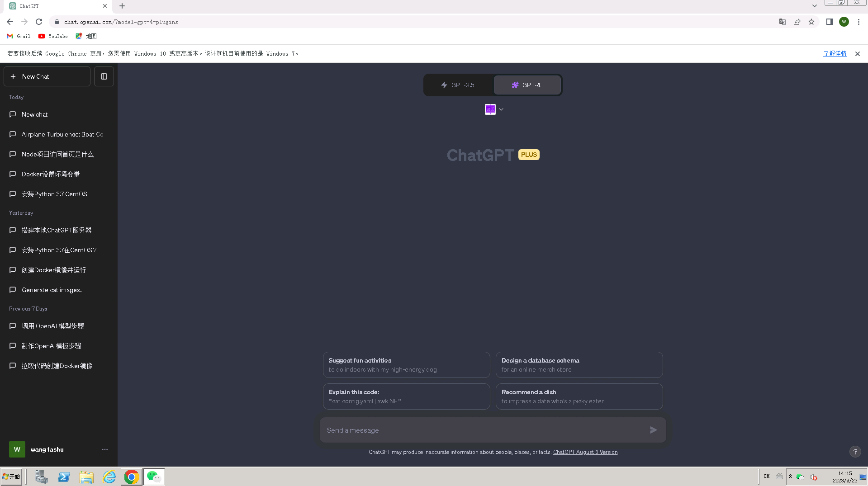
Task: Choose the "Suggest fun activities" prompt card
Action: (406, 365)
